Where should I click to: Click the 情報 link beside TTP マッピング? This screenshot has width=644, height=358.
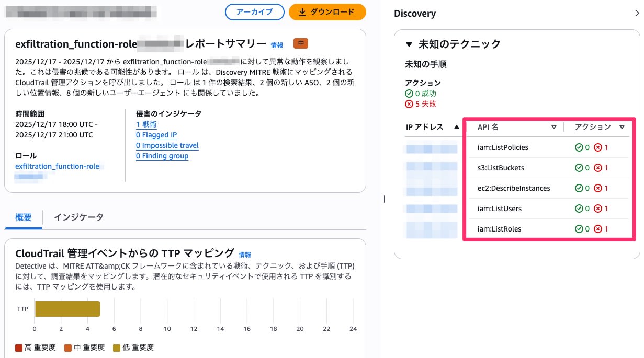click(x=245, y=255)
